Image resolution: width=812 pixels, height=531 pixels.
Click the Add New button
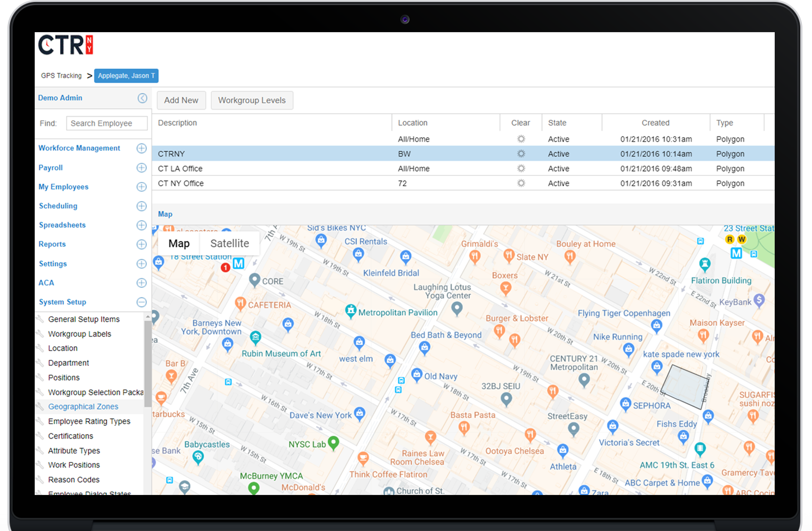click(x=181, y=100)
